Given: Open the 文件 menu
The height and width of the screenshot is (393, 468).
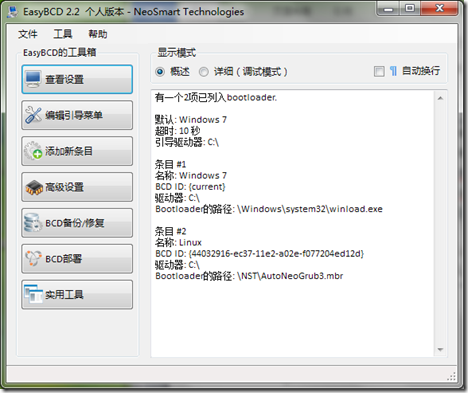Looking at the screenshot, I should (28, 34).
